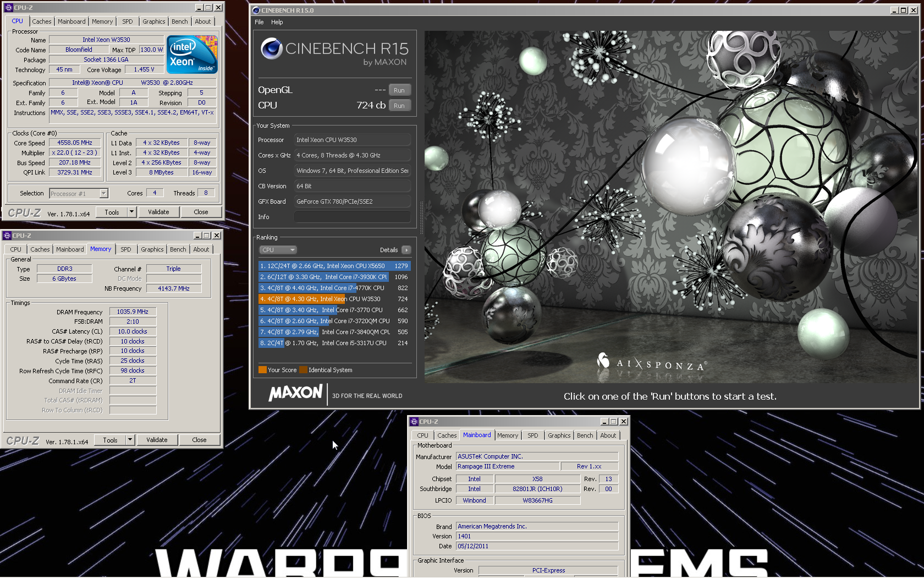The width and height of the screenshot is (924, 578).
Task: Click the Cinebench R15.0 title bar icon
Action: pos(256,10)
